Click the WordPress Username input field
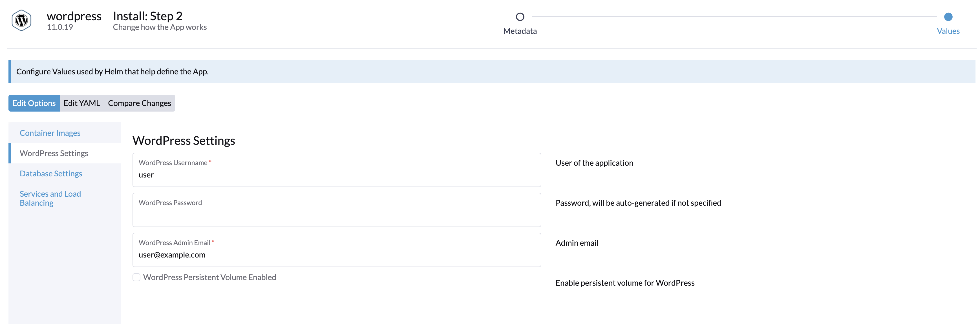 coord(336,175)
